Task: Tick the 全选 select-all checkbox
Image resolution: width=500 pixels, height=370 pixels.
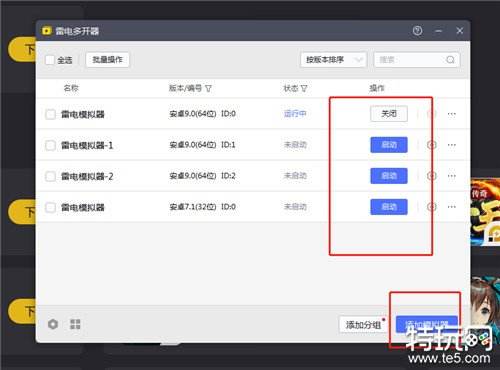Action: point(50,60)
